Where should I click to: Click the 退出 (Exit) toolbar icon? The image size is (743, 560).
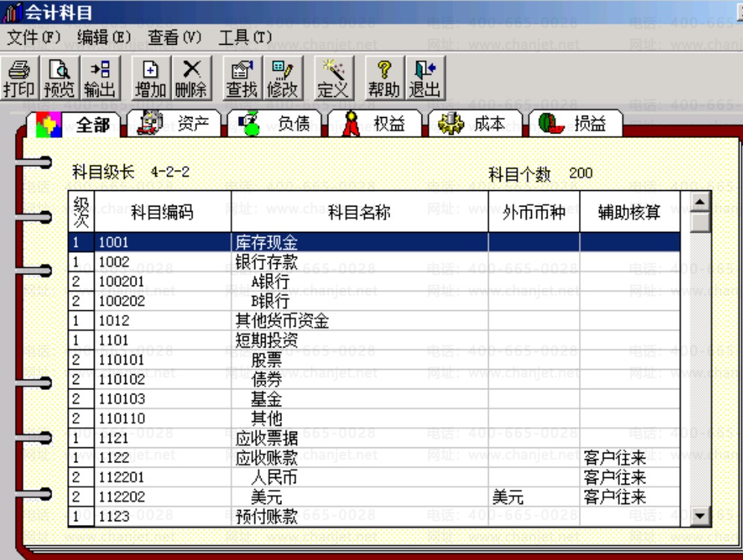click(425, 78)
